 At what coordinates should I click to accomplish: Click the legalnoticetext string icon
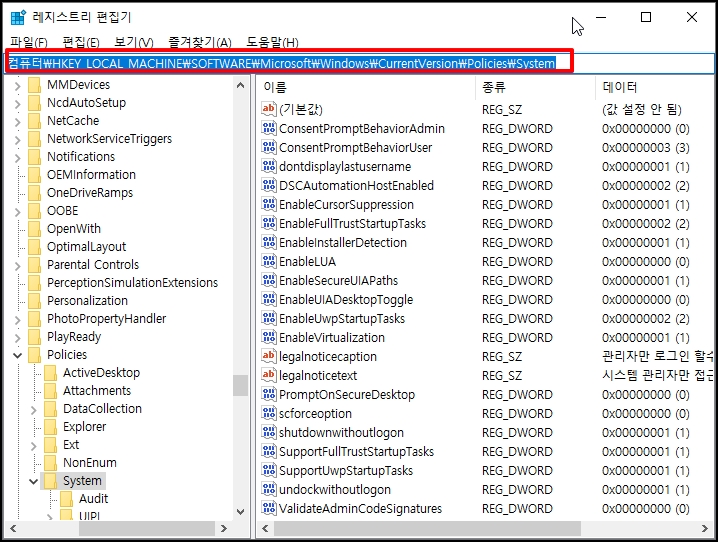coord(269,375)
